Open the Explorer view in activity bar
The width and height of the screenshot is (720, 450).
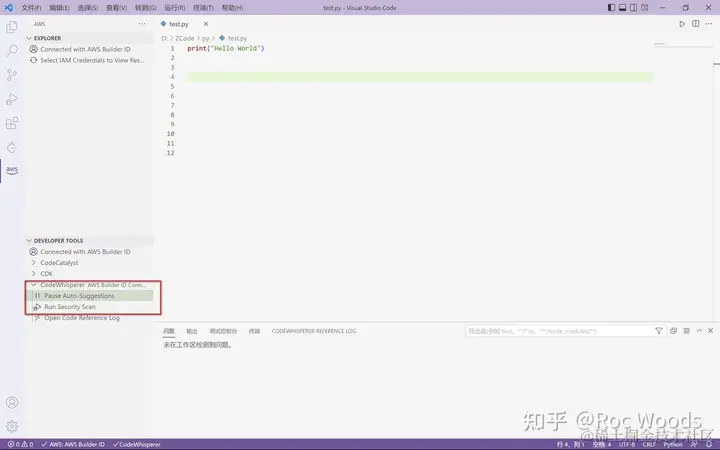click(12, 27)
